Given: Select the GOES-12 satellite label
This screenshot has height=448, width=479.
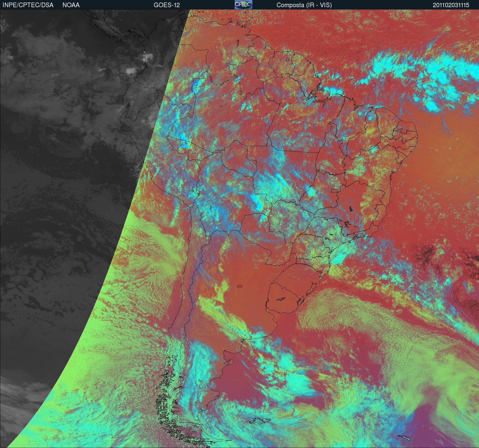Looking at the screenshot, I should tap(166, 5).
